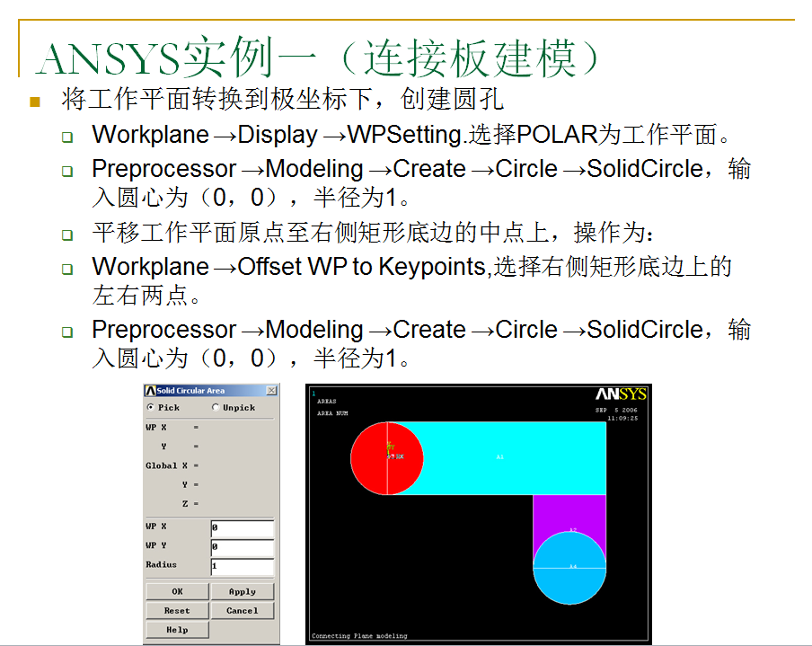Select the Pick radio button

click(151, 407)
